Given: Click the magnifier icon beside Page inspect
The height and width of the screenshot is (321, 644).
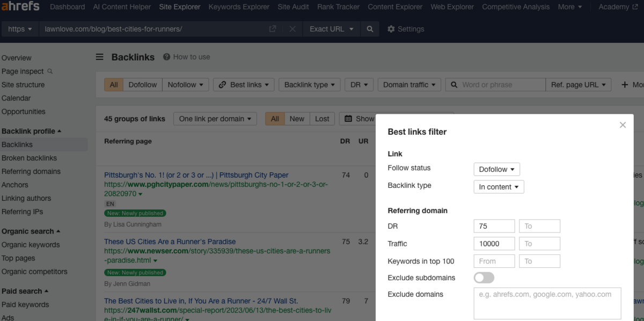Looking at the screenshot, I should point(49,71).
